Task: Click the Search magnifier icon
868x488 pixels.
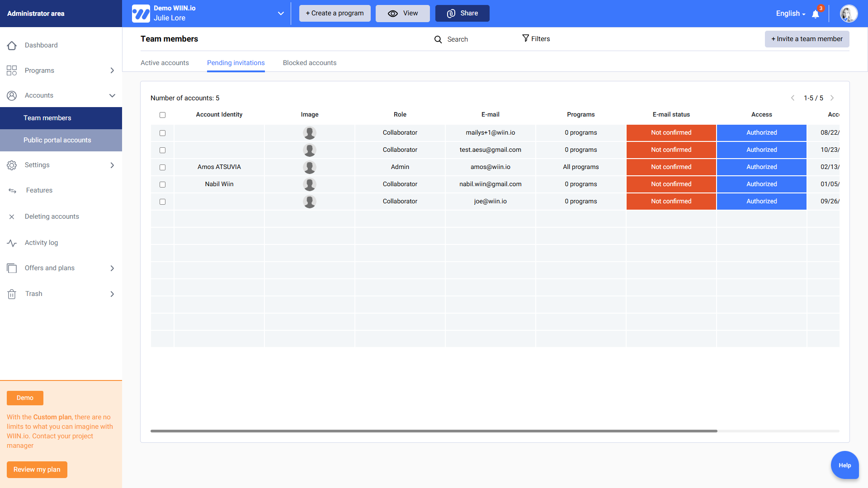Action: (438, 39)
